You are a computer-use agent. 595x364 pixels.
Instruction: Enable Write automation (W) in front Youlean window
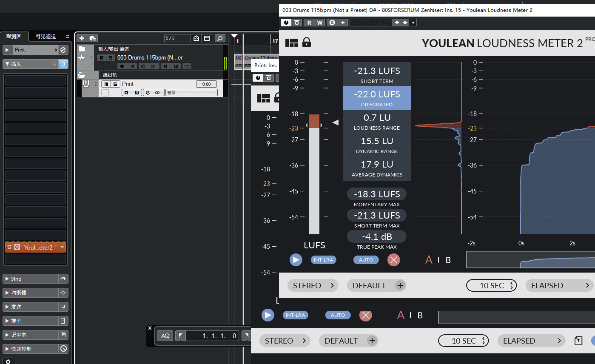(319, 22)
